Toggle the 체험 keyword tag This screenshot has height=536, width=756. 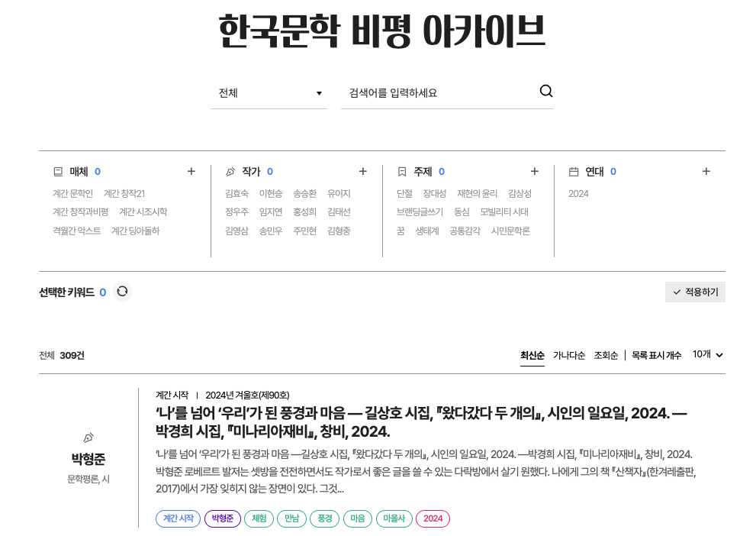259,518
